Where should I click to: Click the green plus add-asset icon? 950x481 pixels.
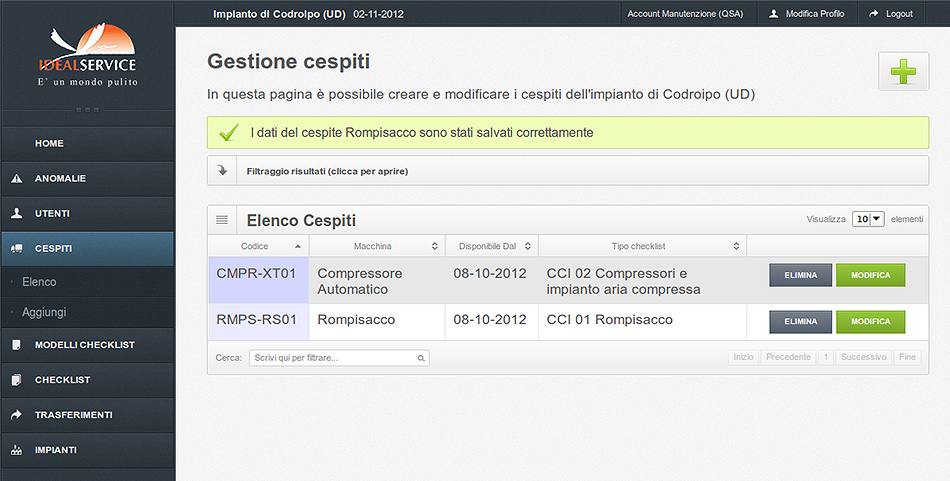(x=903, y=71)
